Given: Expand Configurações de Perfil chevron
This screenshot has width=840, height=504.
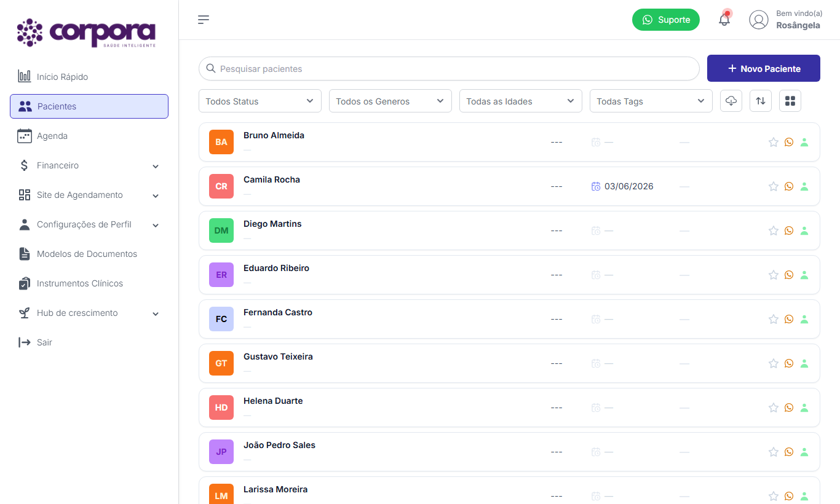Looking at the screenshot, I should click(x=156, y=225).
